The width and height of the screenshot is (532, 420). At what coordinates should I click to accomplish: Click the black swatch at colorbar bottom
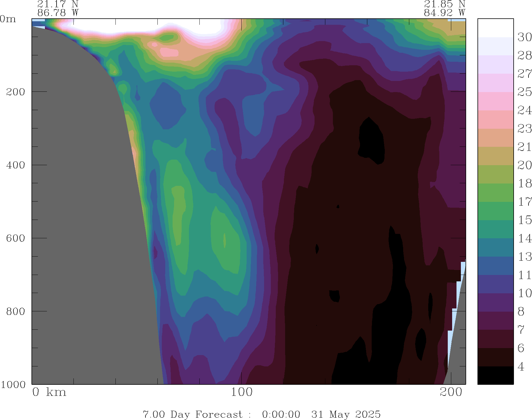(495, 375)
